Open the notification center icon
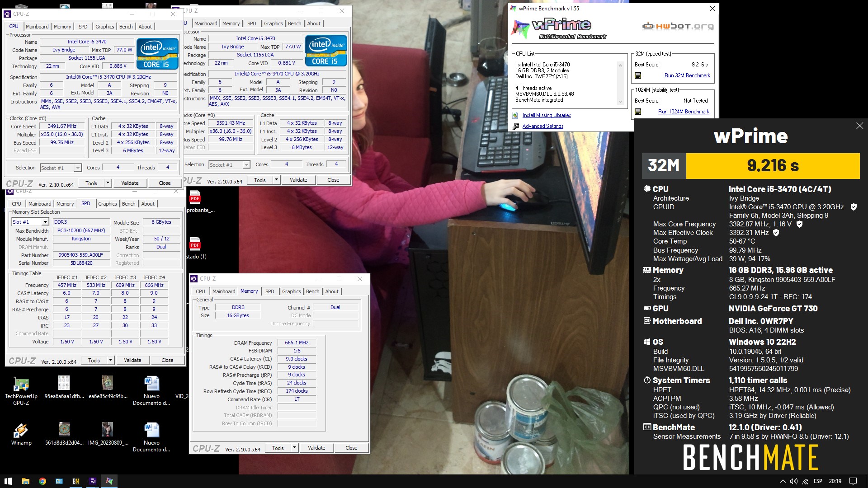This screenshot has width=868, height=488. tap(853, 481)
